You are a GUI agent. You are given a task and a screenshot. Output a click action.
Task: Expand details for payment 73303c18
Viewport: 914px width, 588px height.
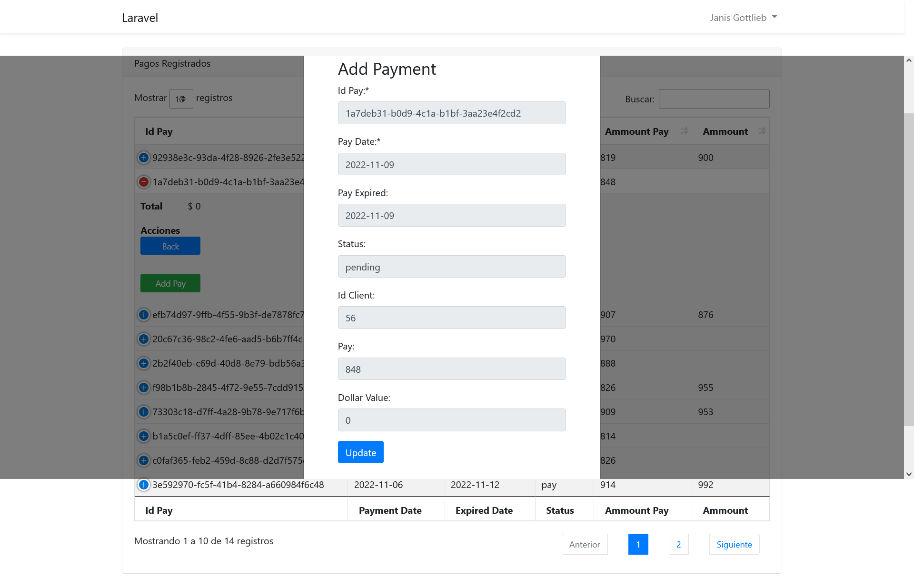tap(143, 412)
